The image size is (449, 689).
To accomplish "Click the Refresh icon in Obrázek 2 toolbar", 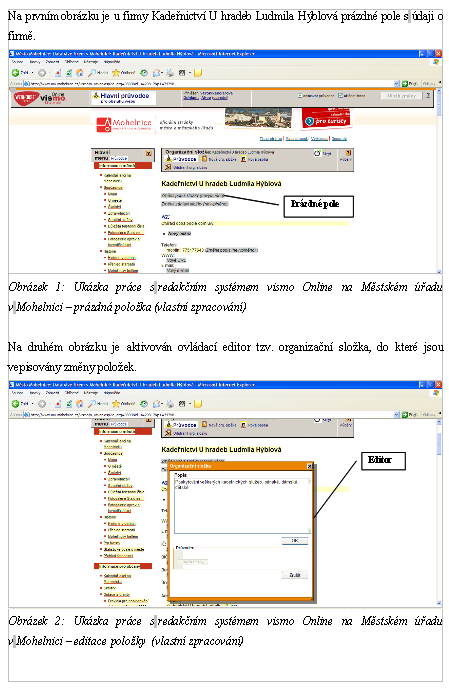I will pos(69,404).
